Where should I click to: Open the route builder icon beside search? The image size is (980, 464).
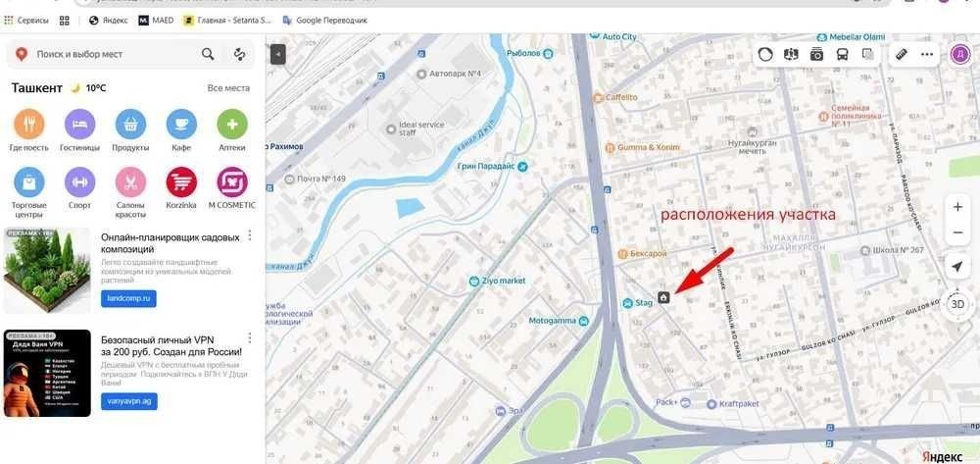pyautogui.click(x=239, y=54)
